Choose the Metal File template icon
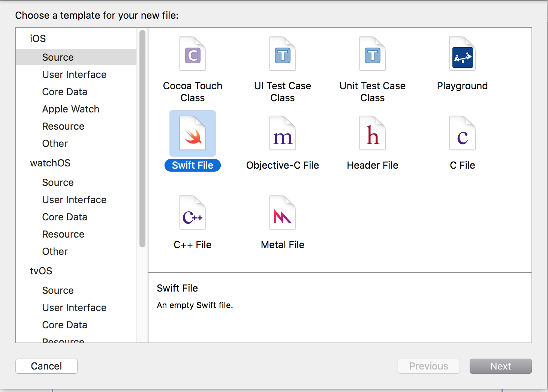The height and width of the screenshot is (392, 548). (x=283, y=213)
